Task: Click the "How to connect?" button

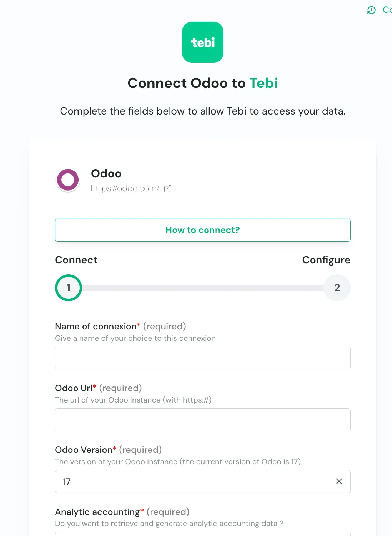Action: [203, 230]
